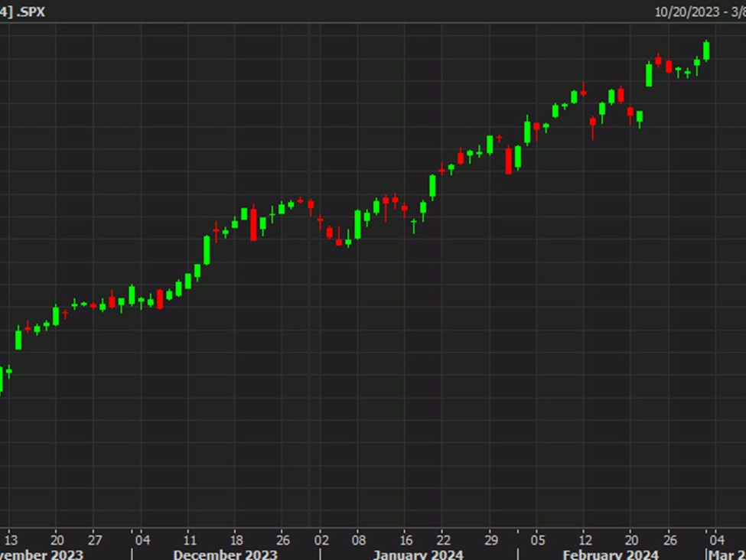Select the 22 date tick in January

[x=443, y=537]
